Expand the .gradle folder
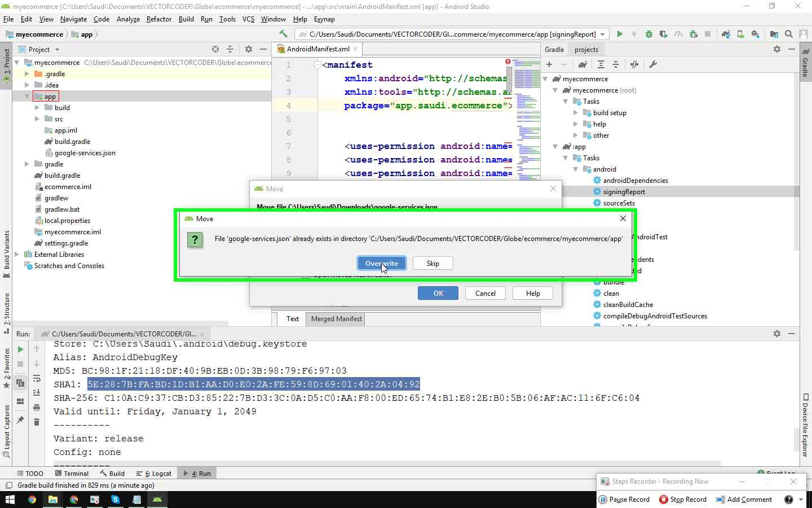Image resolution: width=812 pixels, height=508 pixels. pyautogui.click(x=27, y=74)
